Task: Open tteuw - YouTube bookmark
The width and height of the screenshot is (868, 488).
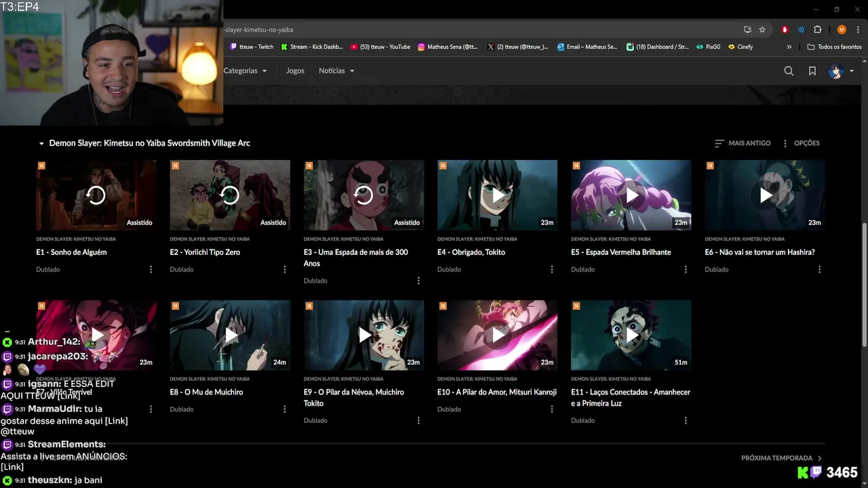Action: click(380, 47)
